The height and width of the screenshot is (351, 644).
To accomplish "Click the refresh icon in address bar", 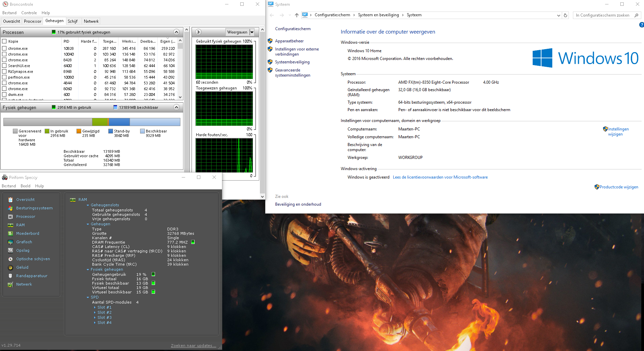I will point(565,15).
